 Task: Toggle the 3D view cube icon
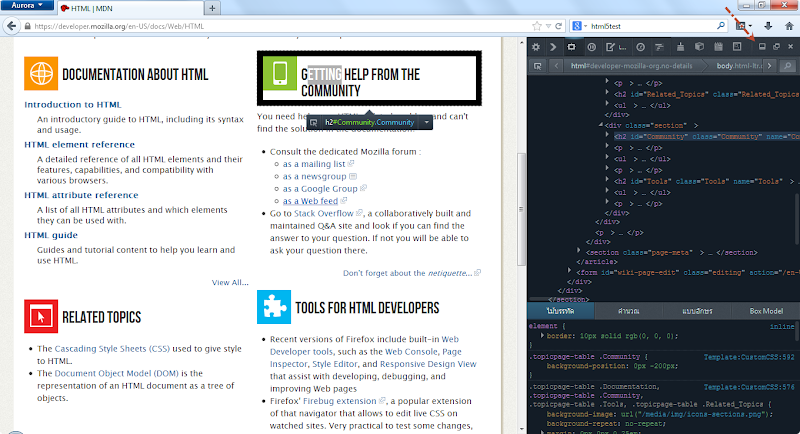(x=699, y=47)
